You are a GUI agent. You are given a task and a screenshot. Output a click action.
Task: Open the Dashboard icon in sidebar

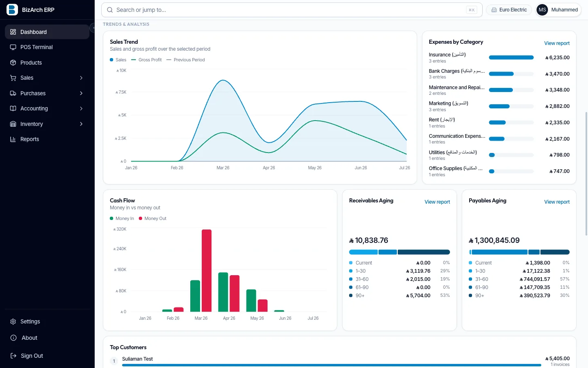click(13, 32)
